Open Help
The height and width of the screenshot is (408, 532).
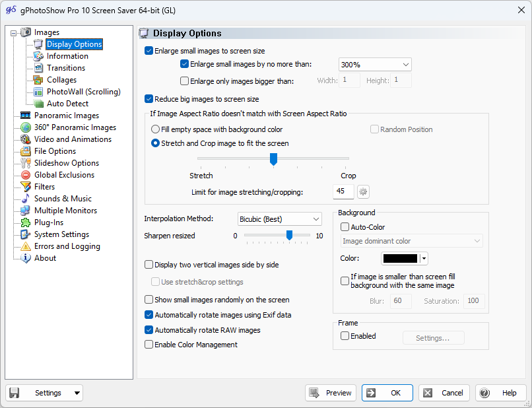(x=501, y=392)
